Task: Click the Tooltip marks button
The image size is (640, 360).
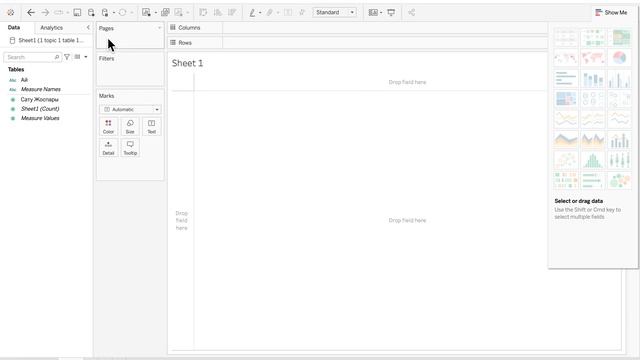Action: coord(130,148)
